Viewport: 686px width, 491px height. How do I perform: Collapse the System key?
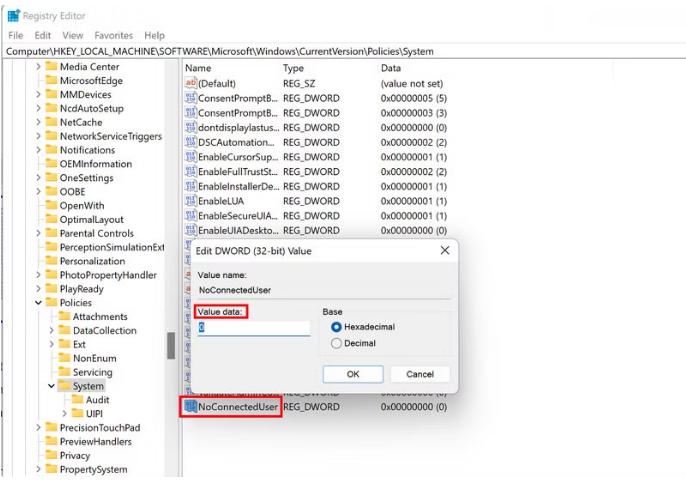[x=52, y=386]
